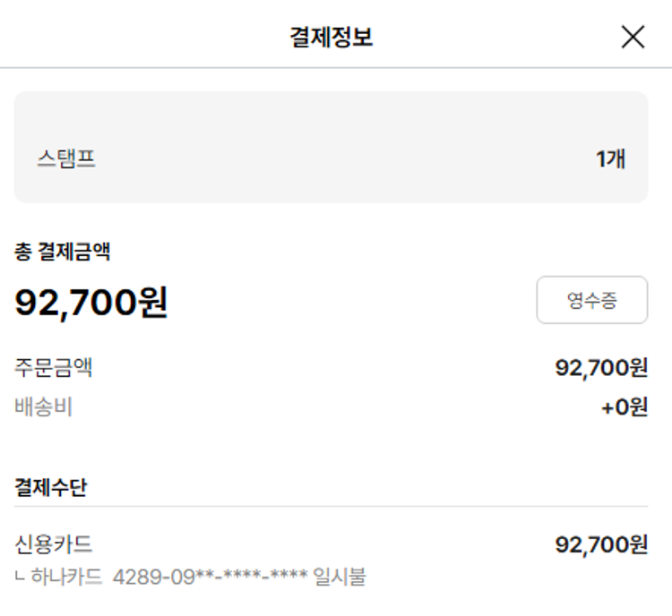The width and height of the screenshot is (672, 616).
Task: Click the ㄴ indent marker before 하나카드
Action: click(21, 577)
